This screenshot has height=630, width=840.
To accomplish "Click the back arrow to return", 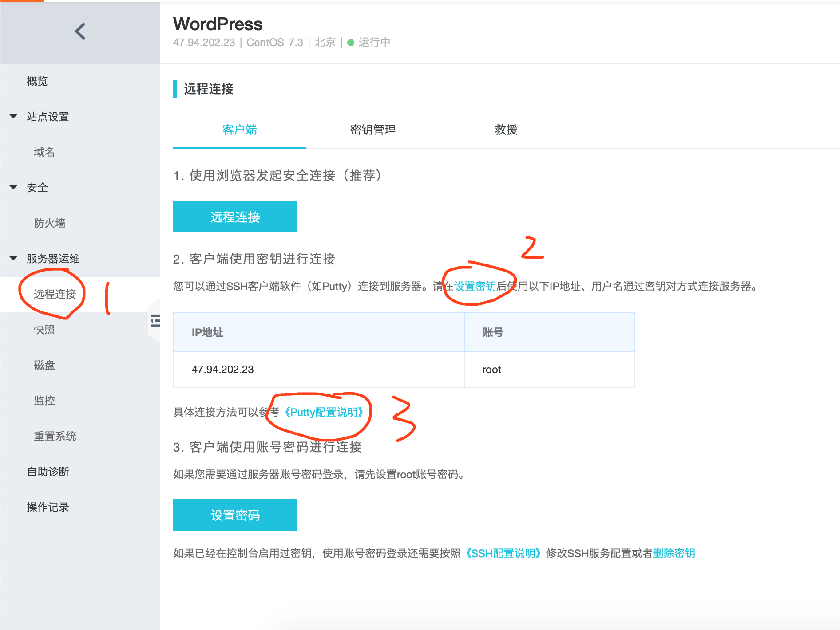I will click(80, 31).
